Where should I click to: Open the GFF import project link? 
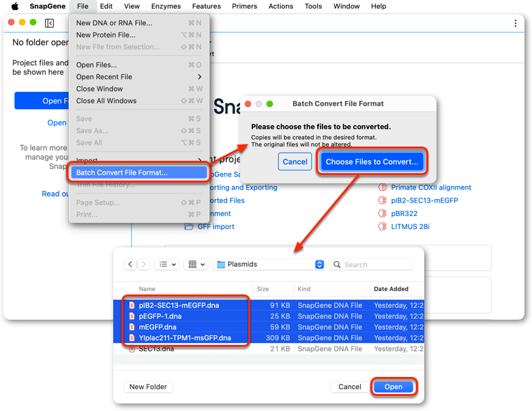pos(216,226)
